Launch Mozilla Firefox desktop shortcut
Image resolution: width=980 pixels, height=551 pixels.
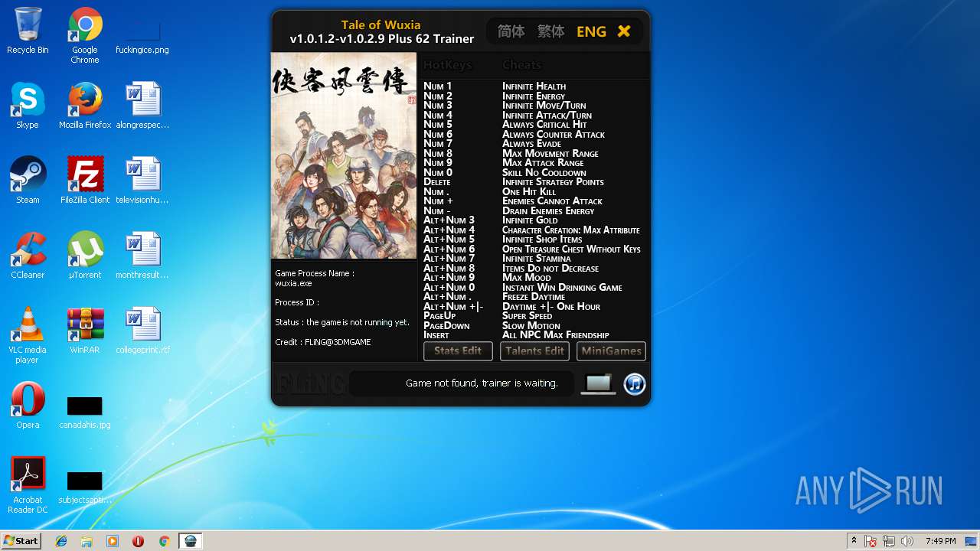click(x=85, y=106)
